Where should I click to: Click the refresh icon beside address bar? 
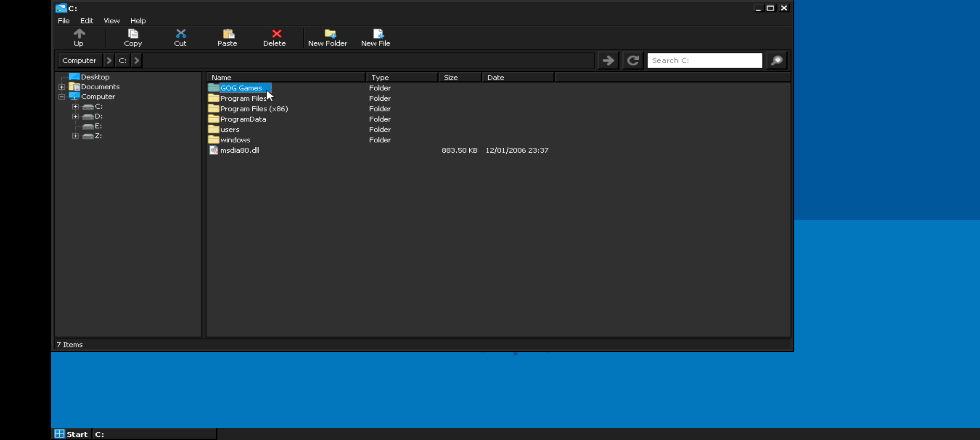(x=632, y=60)
